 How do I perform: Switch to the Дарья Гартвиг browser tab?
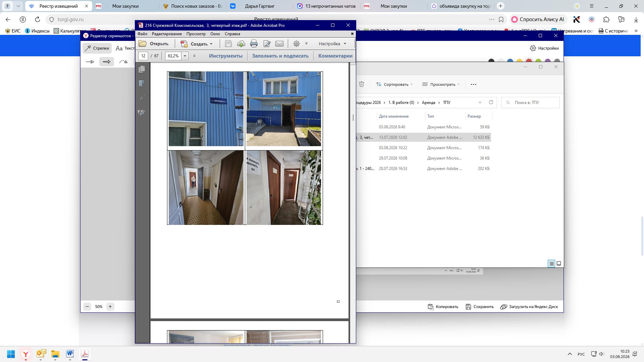pos(259,6)
